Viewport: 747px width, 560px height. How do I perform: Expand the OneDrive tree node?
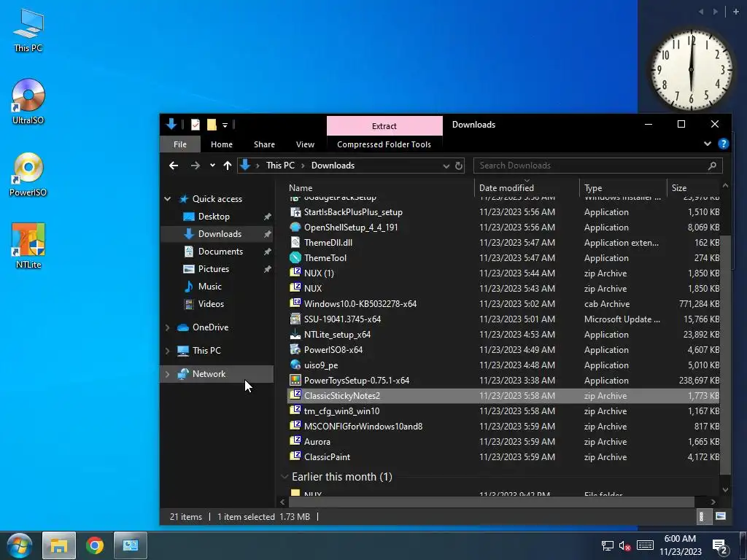click(168, 327)
